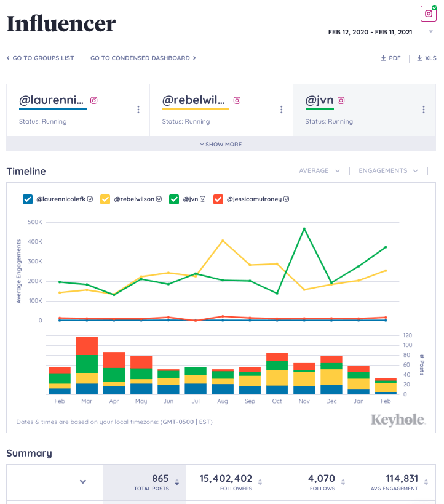Image resolution: width=444 pixels, height=504 pixels.
Task: Click Instagram icon beside @rebelwil account name
Action: pos(237,100)
